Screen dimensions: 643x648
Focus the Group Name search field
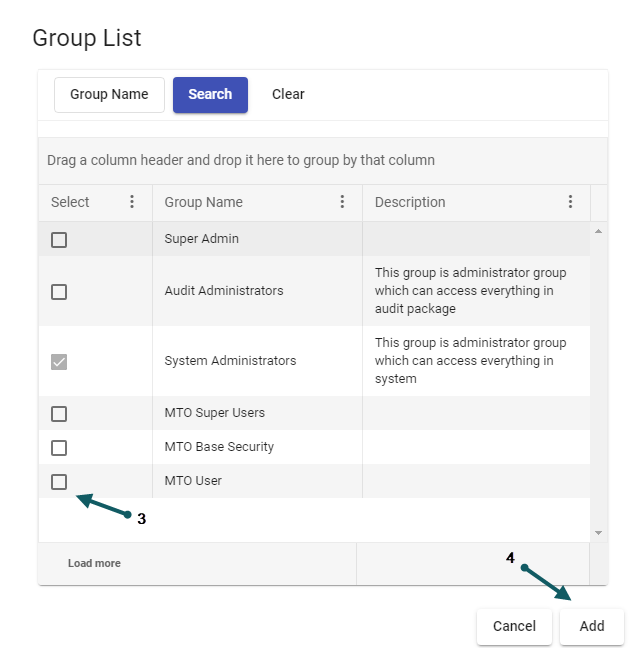(x=109, y=95)
